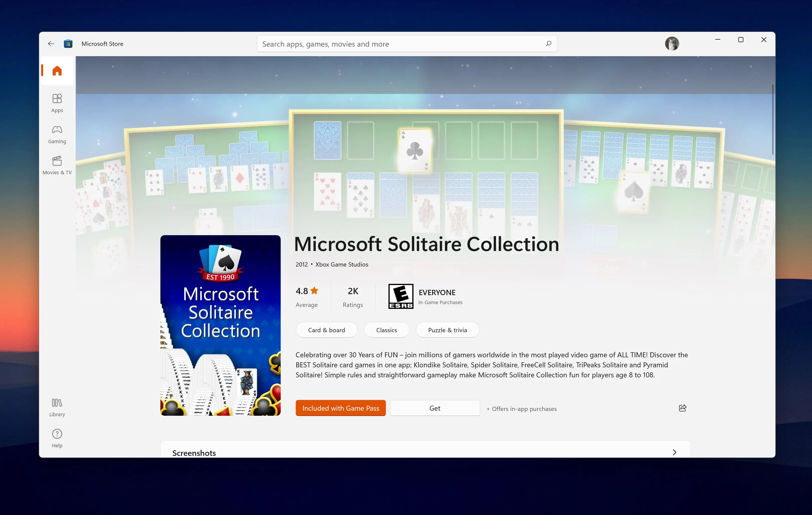Screen dimensions: 812x515
Task: Click the share icon for this app
Action: [682, 408]
